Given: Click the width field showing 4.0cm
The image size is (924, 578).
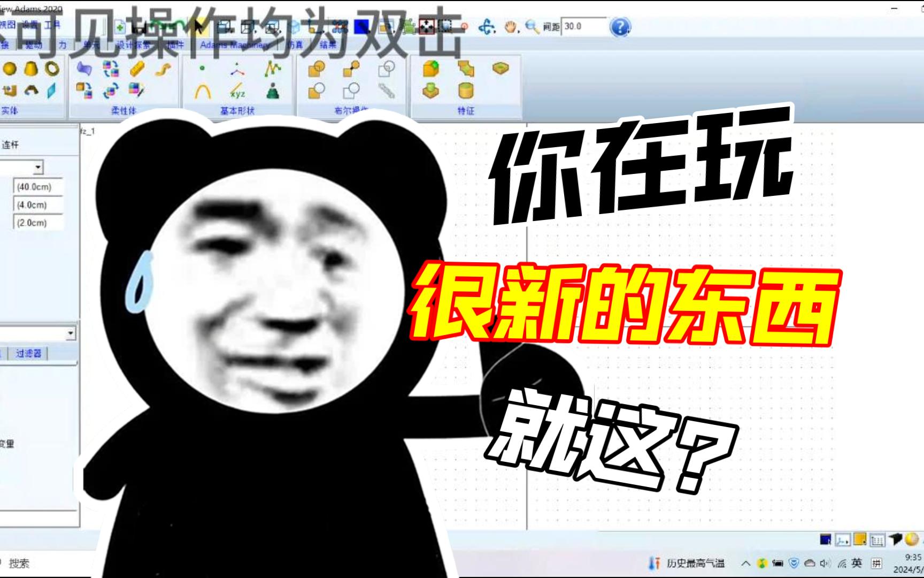Looking at the screenshot, I should click(x=38, y=205).
